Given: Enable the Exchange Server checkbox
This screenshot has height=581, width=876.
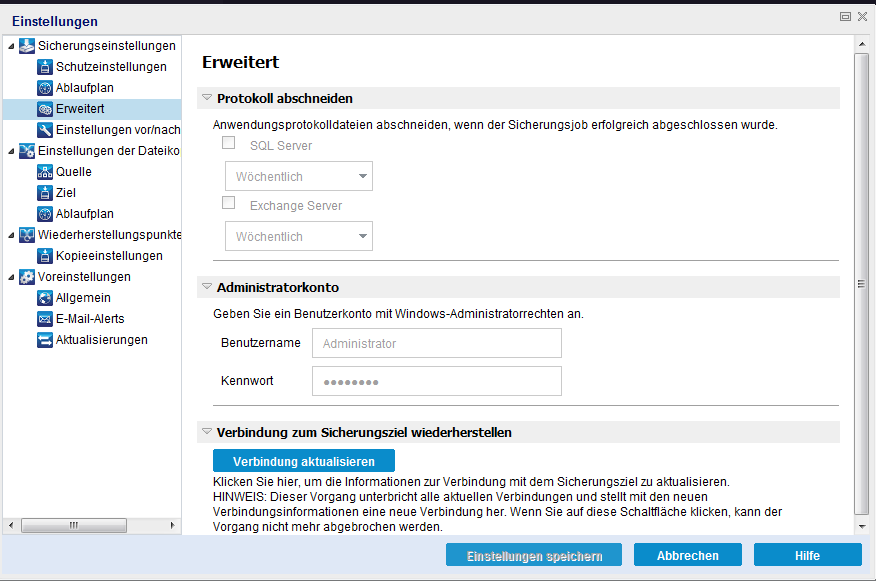Looking at the screenshot, I should 229,204.
